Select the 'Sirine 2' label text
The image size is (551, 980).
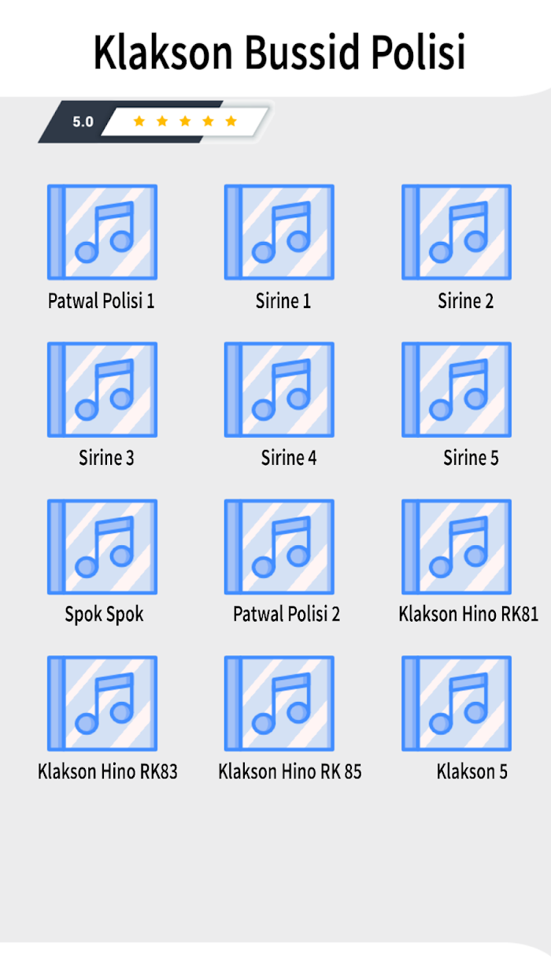point(466,301)
